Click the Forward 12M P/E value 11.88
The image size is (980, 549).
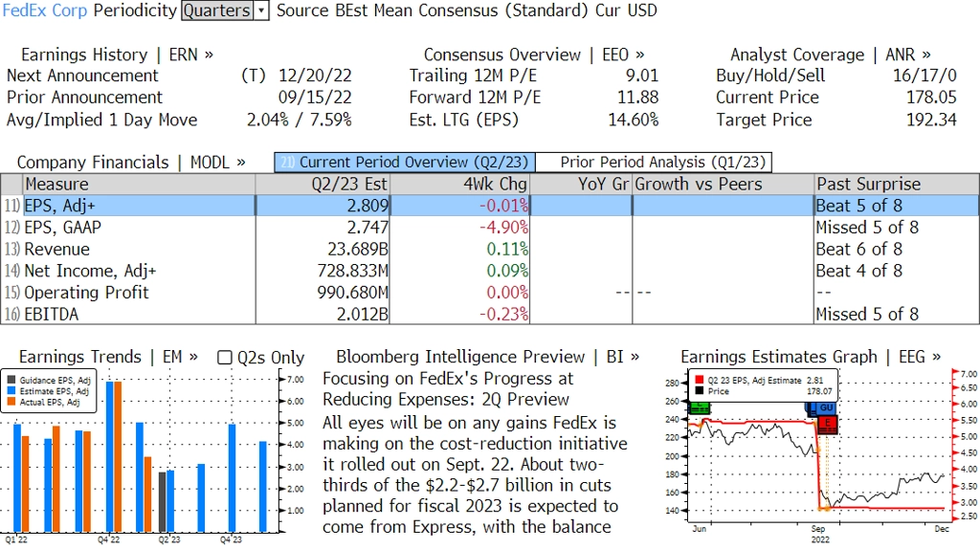(637, 98)
